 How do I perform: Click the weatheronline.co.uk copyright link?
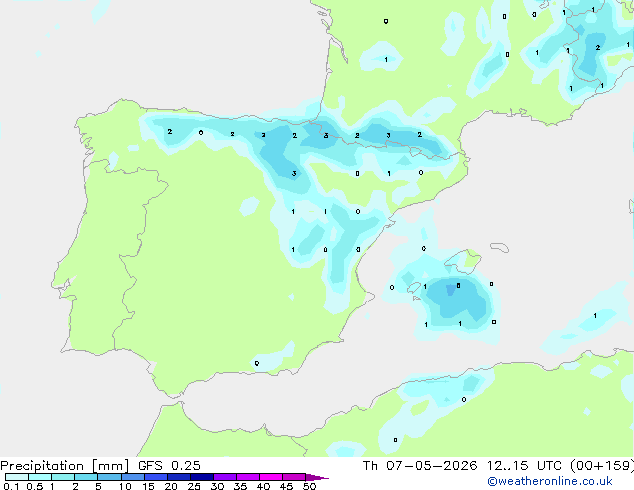coord(550,481)
